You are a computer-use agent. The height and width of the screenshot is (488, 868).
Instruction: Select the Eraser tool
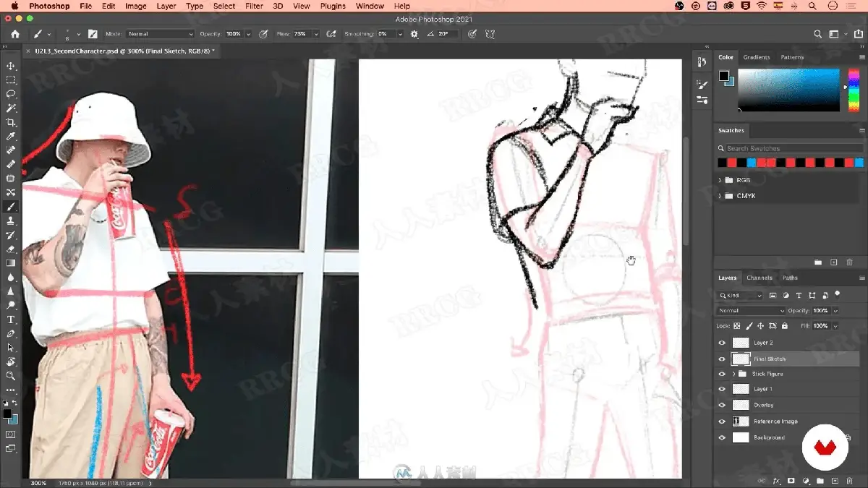tap(11, 249)
